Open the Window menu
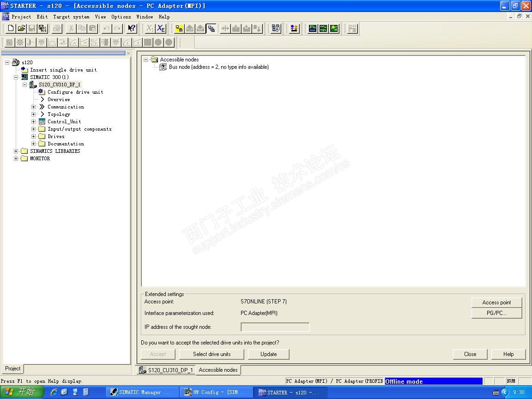 (145, 17)
